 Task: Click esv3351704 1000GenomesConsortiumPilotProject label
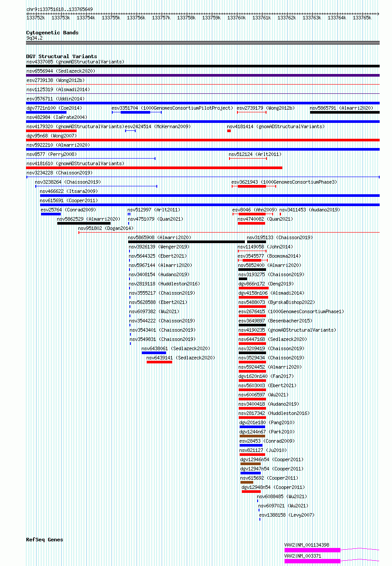pos(172,108)
